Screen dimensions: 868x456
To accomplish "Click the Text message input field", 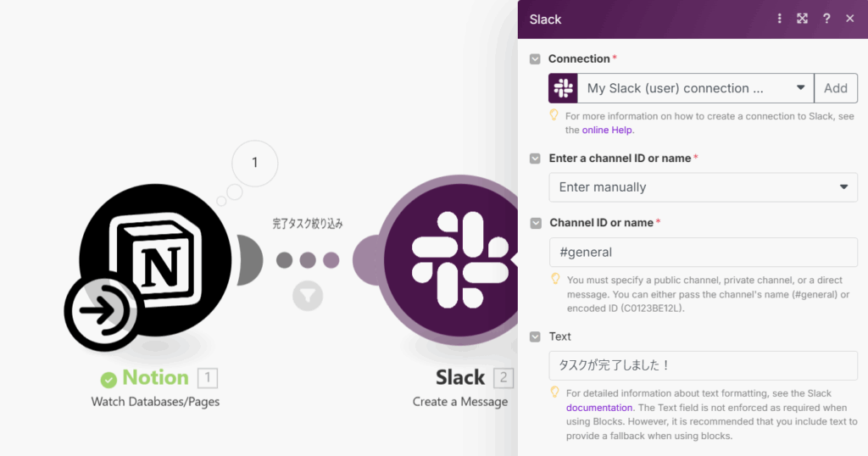I will (703, 365).
